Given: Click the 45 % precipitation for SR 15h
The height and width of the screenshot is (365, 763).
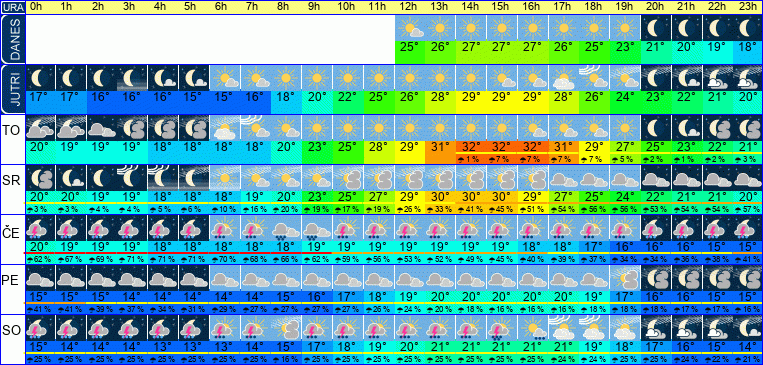Looking at the screenshot, I should 502,209.
